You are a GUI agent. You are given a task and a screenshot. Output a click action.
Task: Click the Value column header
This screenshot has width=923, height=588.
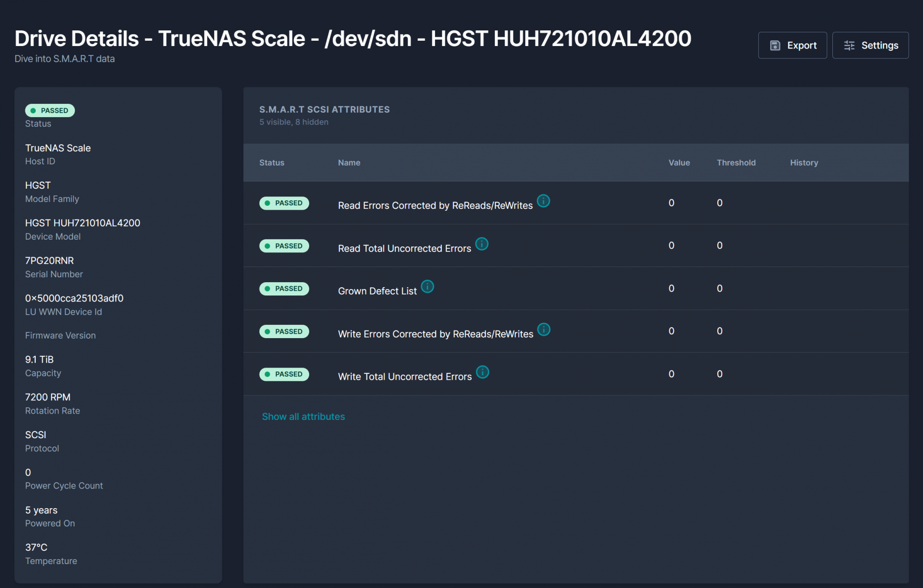pyautogui.click(x=679, y=163)
